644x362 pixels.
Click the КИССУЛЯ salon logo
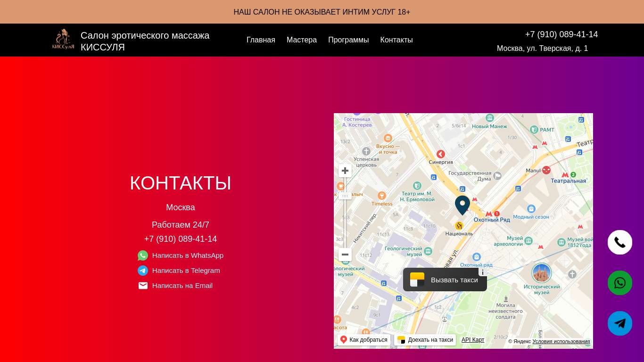coord(63,40)
